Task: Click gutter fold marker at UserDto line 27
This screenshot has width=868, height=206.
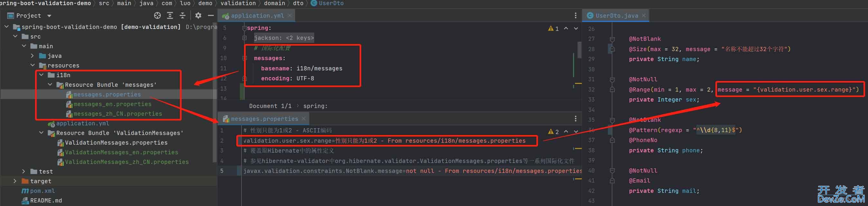Action: point(612,39)
